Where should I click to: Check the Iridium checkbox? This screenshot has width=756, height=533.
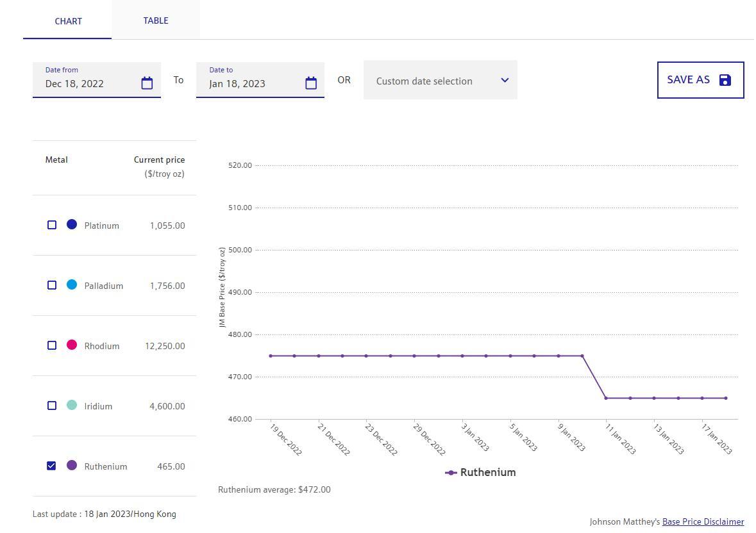52,406
